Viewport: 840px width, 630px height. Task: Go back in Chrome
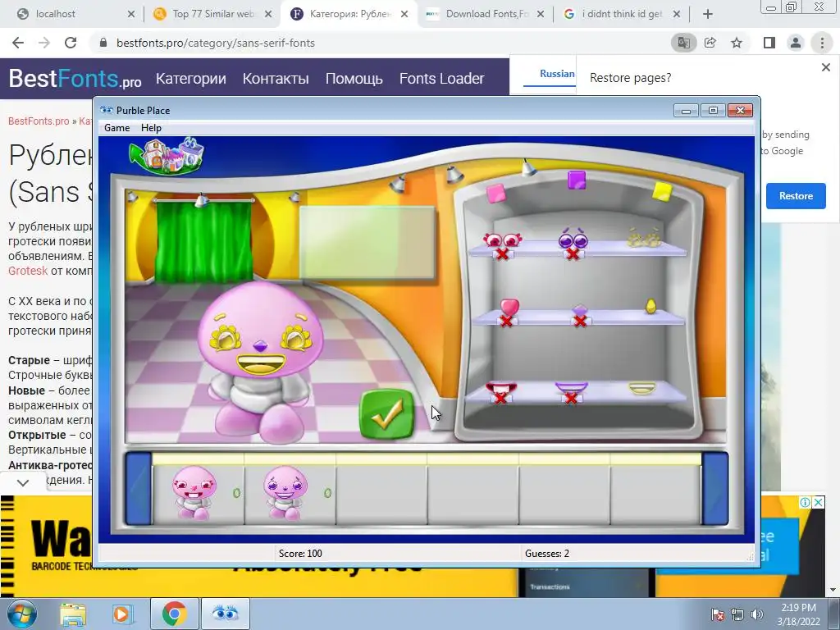pos(18,43)
